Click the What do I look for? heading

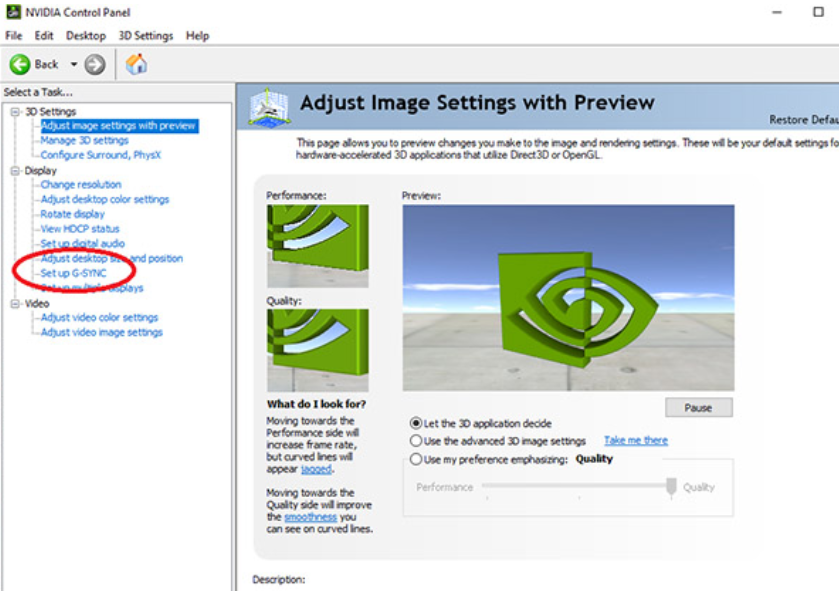click(316, 404)
